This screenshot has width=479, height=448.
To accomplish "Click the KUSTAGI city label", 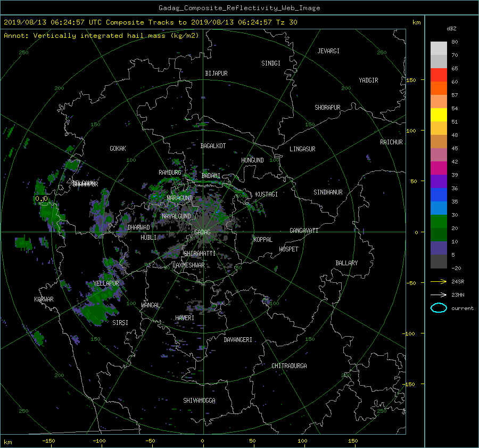I will click(267, 194).
